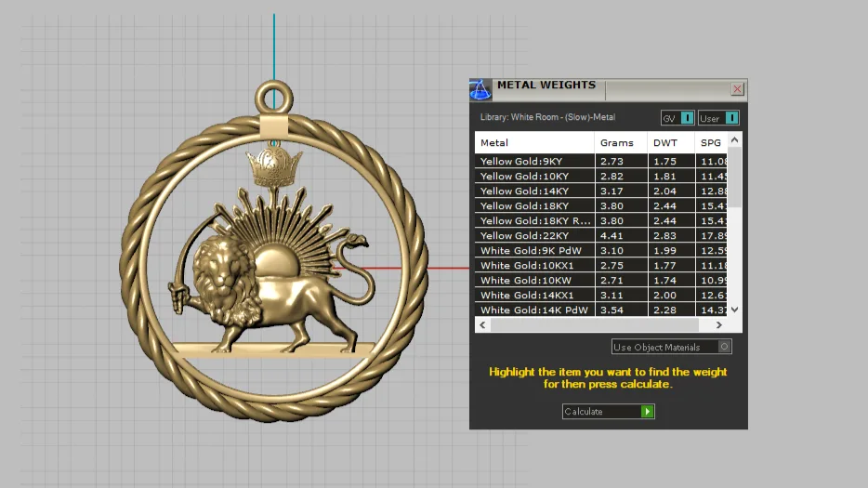This screenshot has width=868, height=488.
Task: Click the 4.41 grams value for 22KY
Action: click(612, 236)
